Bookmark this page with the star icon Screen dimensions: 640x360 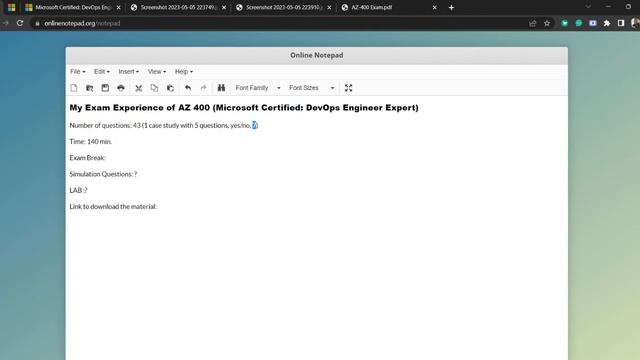click(x=547, y=23)
